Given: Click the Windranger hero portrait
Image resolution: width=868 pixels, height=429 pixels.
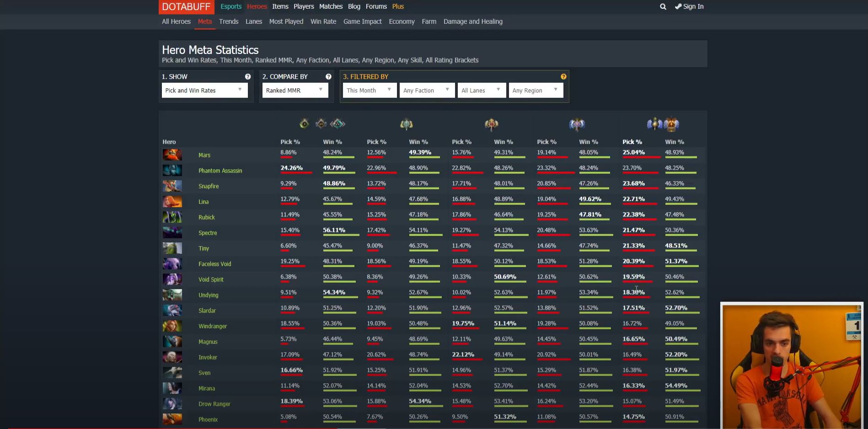Looking at the screenshot, I should [172, 326].
